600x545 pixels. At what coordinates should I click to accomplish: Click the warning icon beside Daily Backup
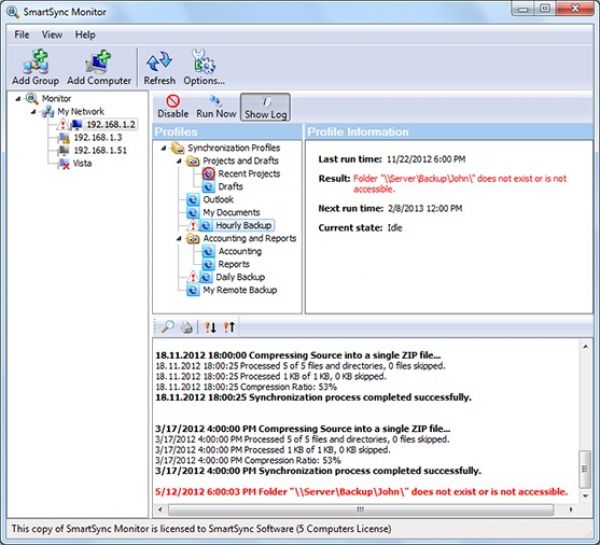click(x=193, y=277)
